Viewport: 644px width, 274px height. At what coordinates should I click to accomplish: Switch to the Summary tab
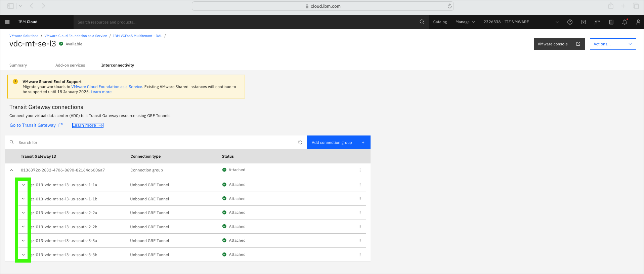tap(18, 65)
